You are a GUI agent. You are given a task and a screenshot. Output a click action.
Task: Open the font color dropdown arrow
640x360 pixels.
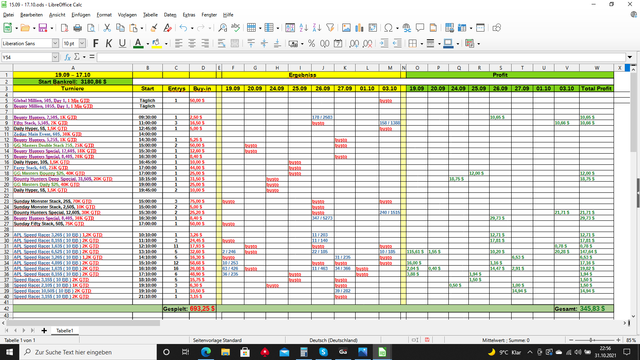(147, 44)
